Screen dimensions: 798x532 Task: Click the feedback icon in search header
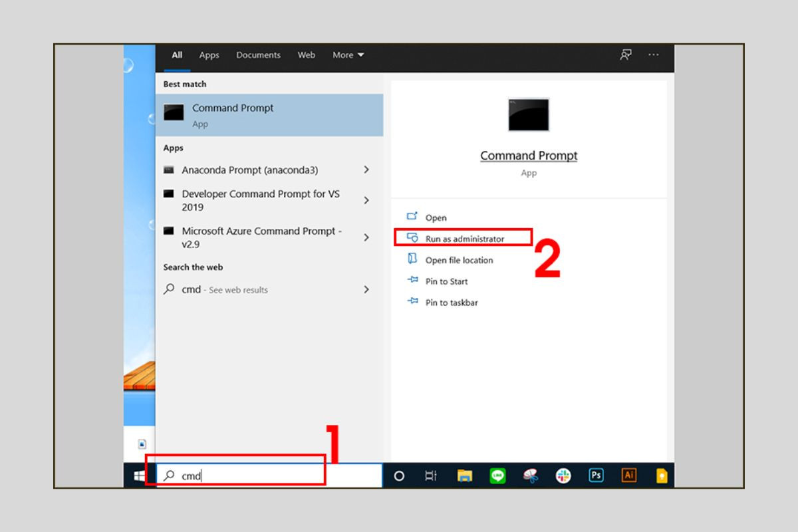(626, 55)
